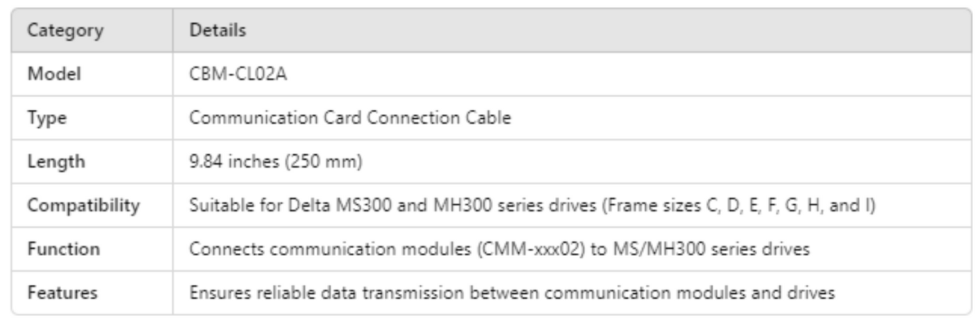The width and height of the screenshot is (980, 323).
Task: Select the Compatibility row label
Action: pyautogui.click(x=82, y=206)
